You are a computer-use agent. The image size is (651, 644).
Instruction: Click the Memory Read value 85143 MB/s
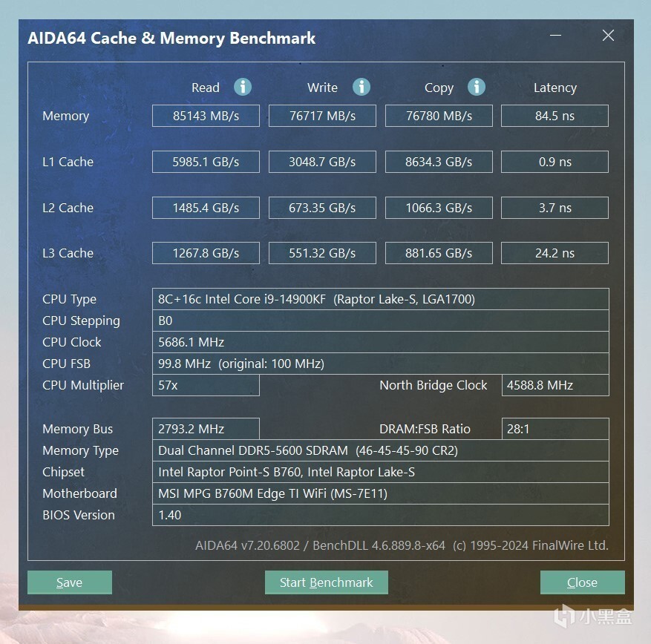[x=206, y=116]
